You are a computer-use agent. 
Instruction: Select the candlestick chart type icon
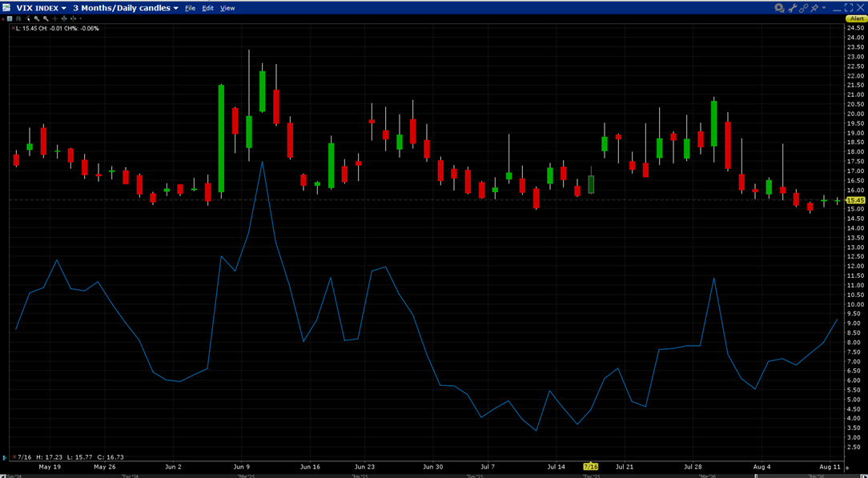pos(19,18)
